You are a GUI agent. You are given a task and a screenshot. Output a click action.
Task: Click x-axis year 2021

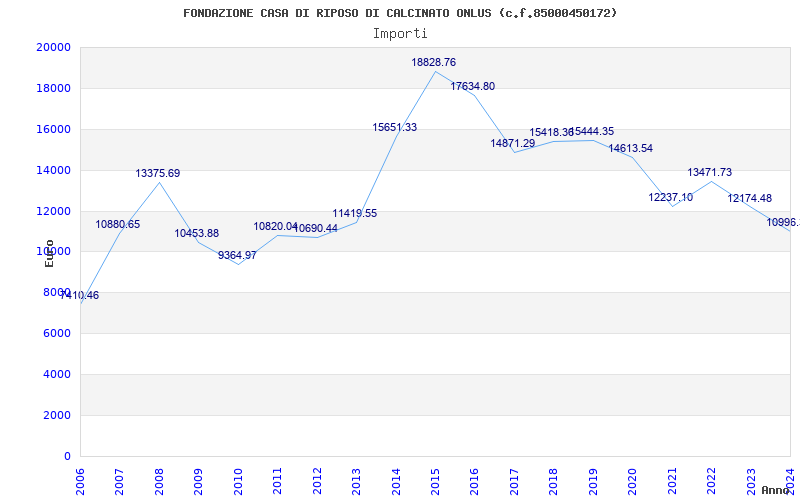672,482
